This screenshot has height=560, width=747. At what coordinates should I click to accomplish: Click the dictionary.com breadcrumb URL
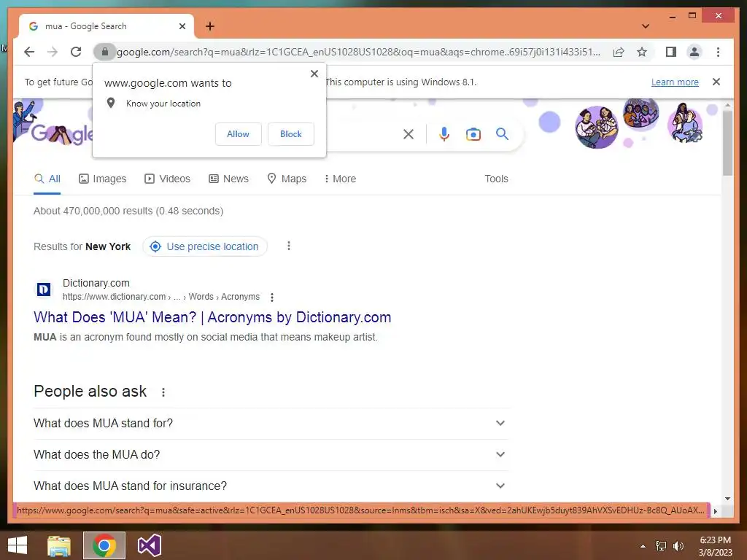click(161, 297)
